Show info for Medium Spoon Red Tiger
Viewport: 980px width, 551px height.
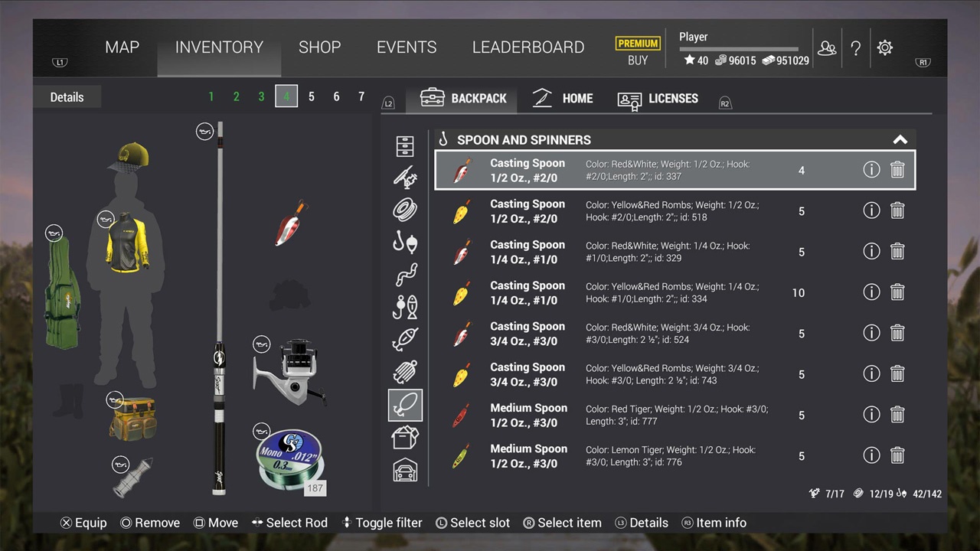871,415
